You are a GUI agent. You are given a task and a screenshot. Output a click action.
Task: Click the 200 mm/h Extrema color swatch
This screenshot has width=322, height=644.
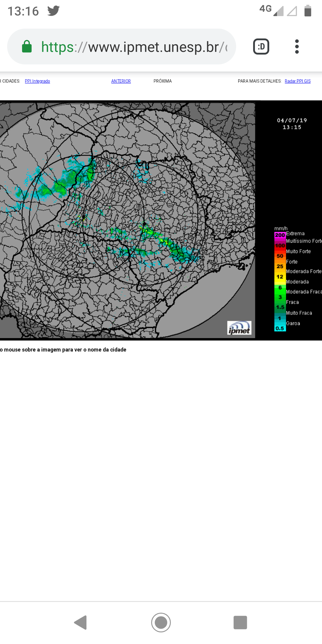[280, 235]
